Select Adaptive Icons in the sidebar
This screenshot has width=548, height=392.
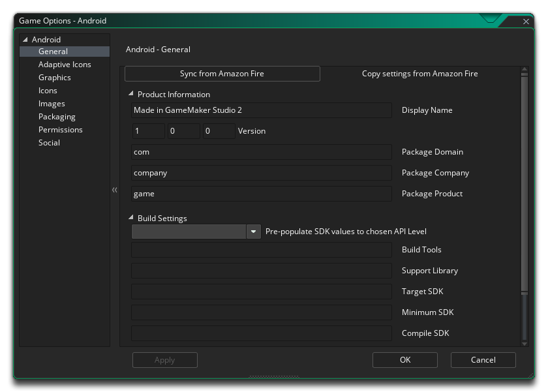64,64
